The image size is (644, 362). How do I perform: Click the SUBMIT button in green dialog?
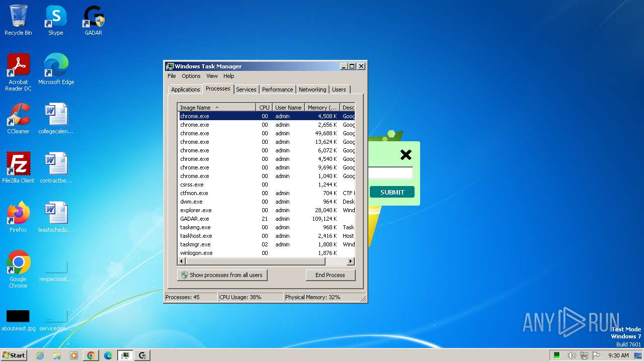(x=392, y=192)
